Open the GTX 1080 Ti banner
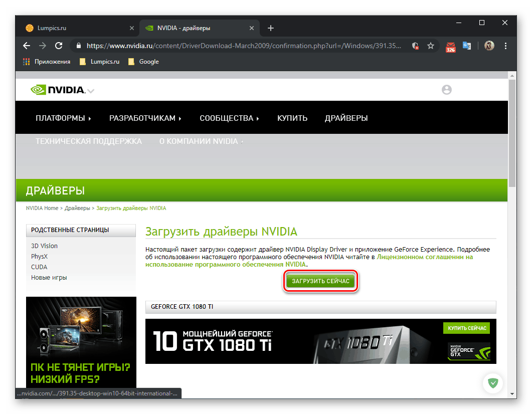The image size is (532, 414). click(x=320, y=341)
